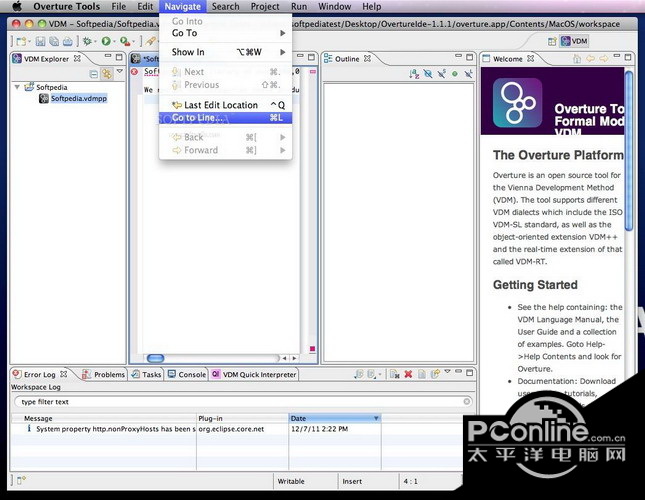Click the Save floppy-disk icon
Image resolution: width=645 pixels, height=500 pixels.
tap(40, 41)
